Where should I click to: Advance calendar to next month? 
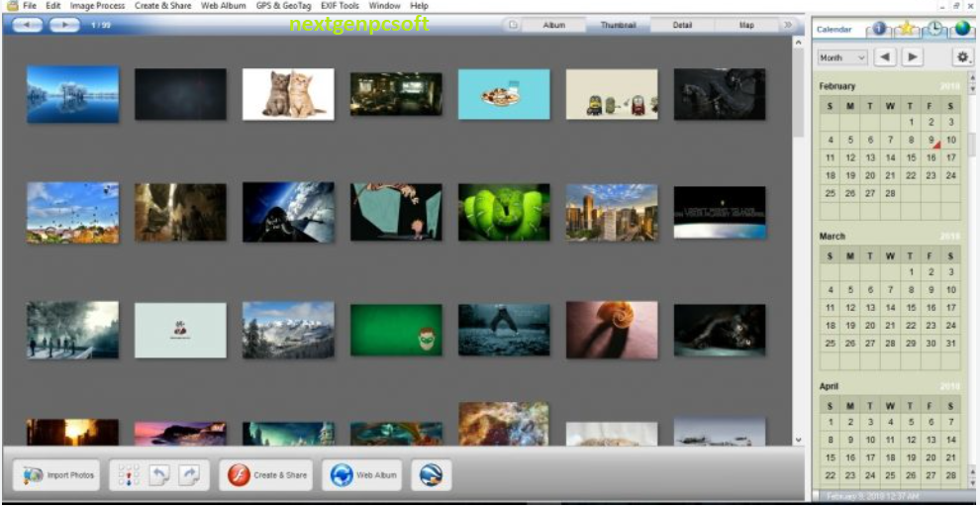click(x=912, y=57)
